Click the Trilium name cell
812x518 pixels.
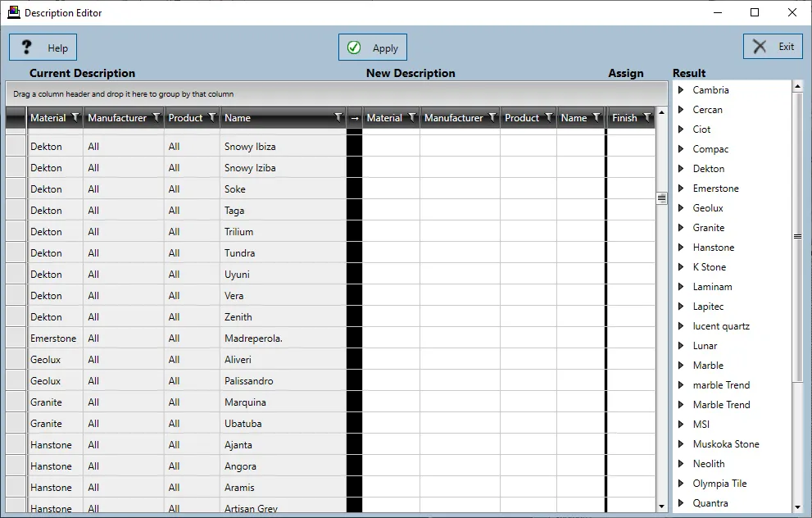pyautogui.click(x=283, y=232)
